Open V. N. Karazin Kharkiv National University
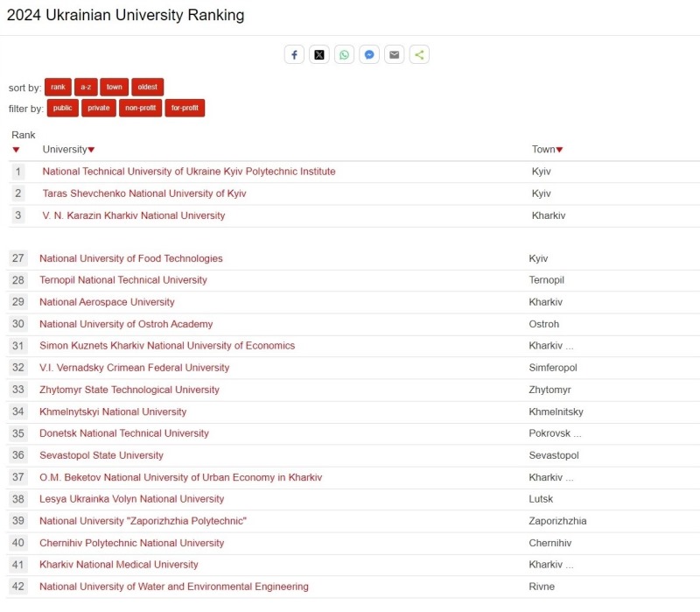 pos(134,215)
